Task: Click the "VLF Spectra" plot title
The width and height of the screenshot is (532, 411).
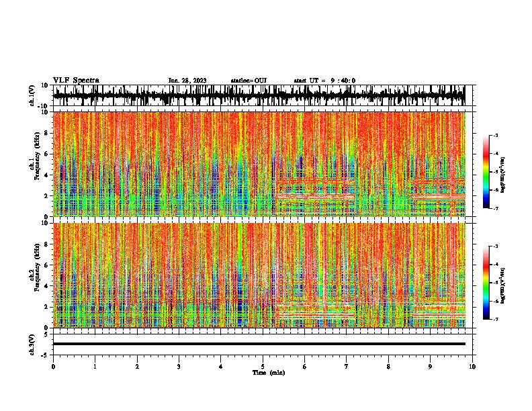Action: point(76,81)
